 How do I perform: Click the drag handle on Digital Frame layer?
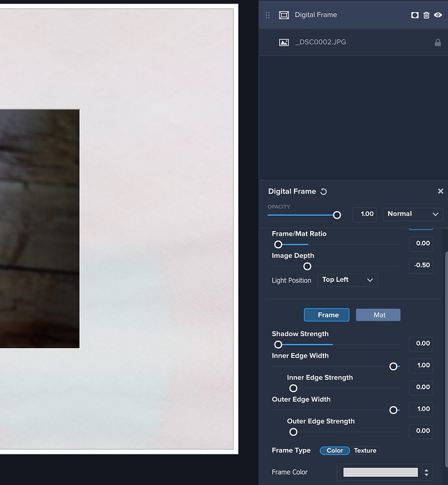pos(268,15)
